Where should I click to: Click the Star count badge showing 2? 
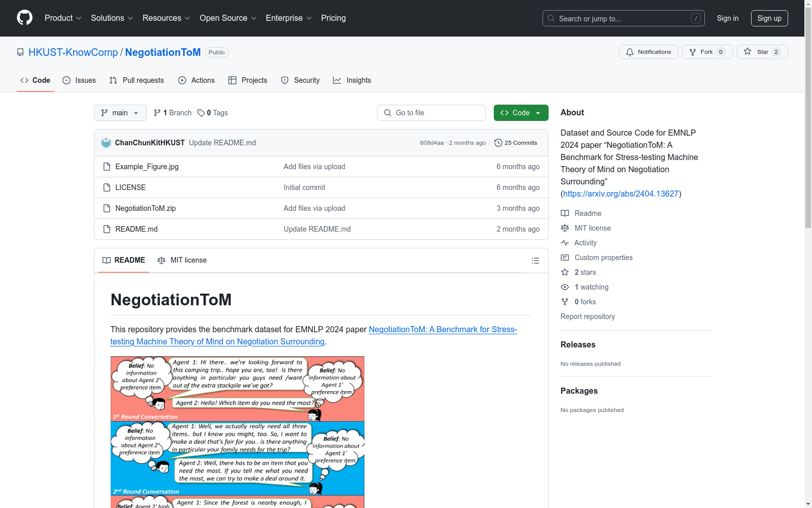coord(776,52)
